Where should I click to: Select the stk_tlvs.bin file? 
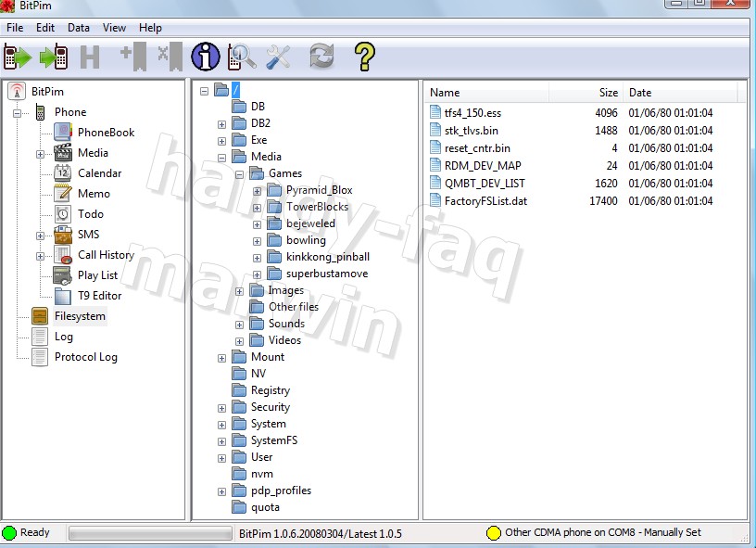point(471,130)
